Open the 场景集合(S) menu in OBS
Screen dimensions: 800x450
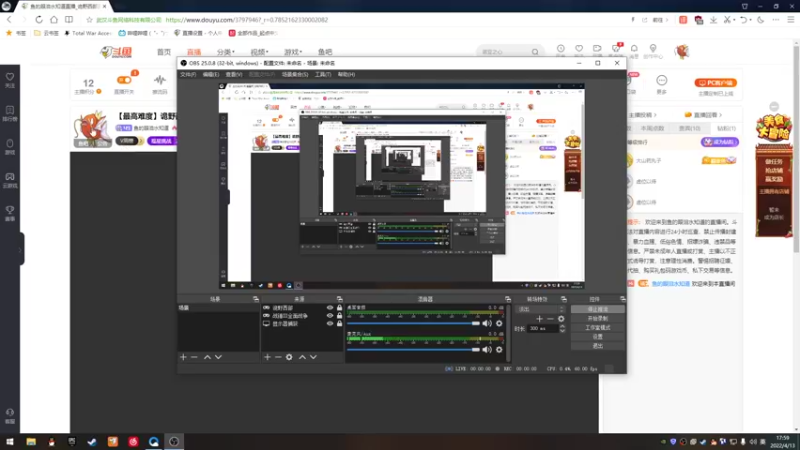pyautogui.click(x=295, y=74)
